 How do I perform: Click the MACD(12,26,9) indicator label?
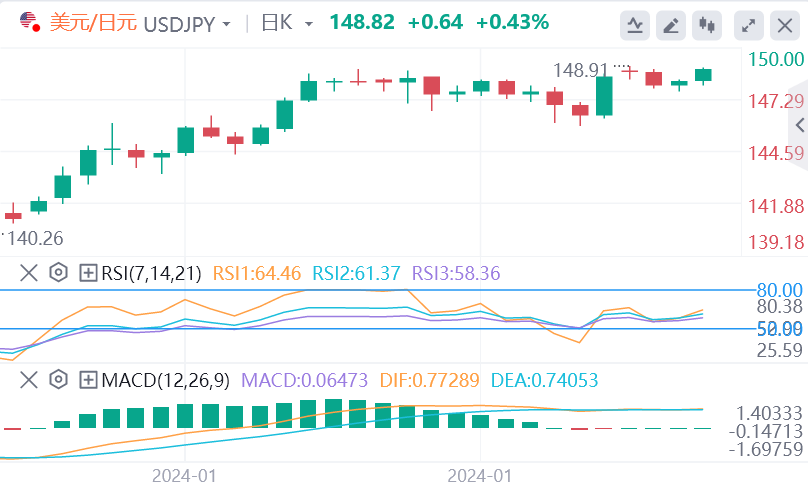pyautogui.click(x=165, y=380)
